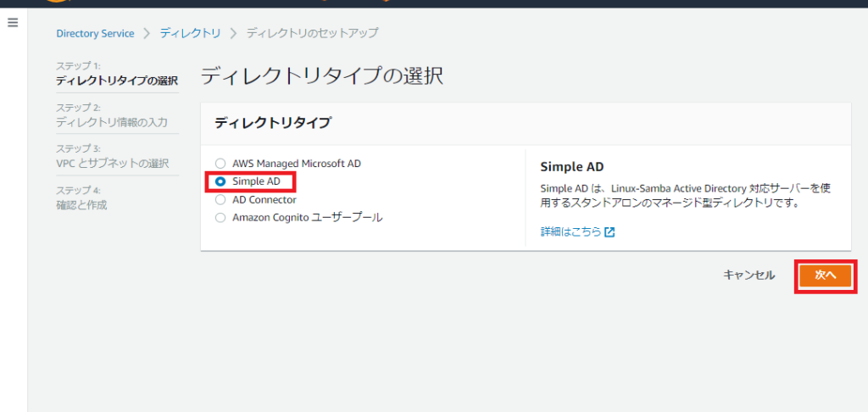This screenshot has height=412, width=868.
Task: Select Amazon Cognito ユーザープール radio option
Action: pos(221,218)
